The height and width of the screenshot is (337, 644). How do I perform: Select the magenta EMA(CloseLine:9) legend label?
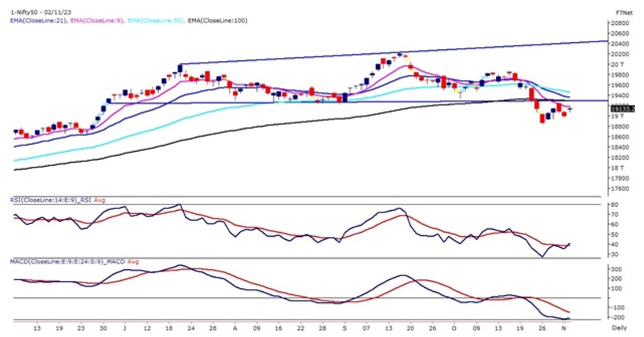[x=97, y=20]
